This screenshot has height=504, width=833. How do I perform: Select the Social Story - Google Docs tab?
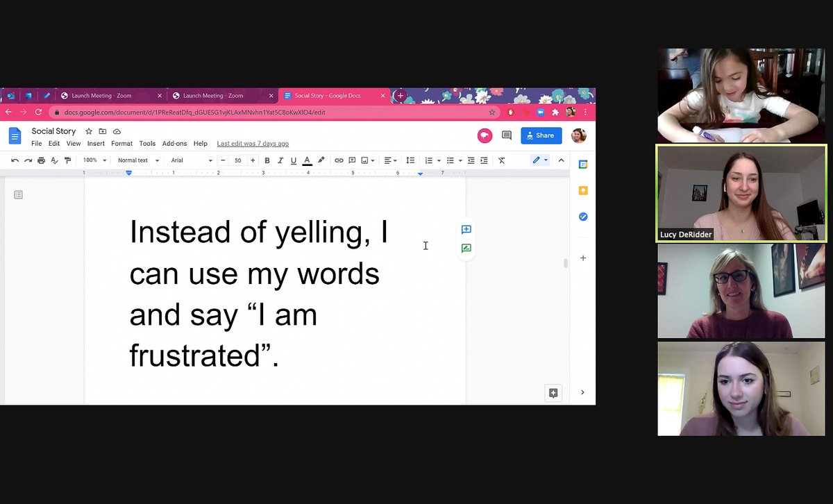333,96
